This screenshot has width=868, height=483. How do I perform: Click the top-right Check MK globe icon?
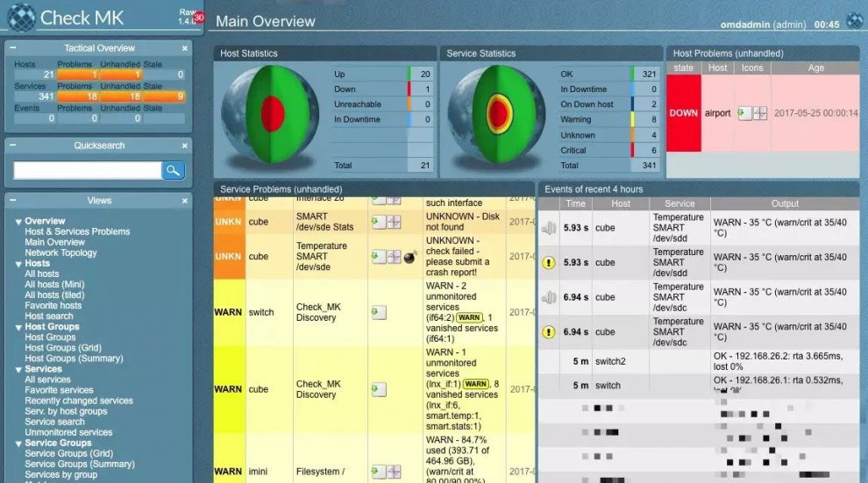pos(855,20)
